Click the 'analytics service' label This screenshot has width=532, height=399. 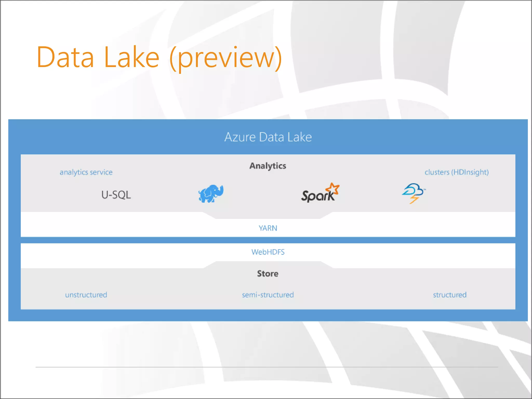click(86, 172)
